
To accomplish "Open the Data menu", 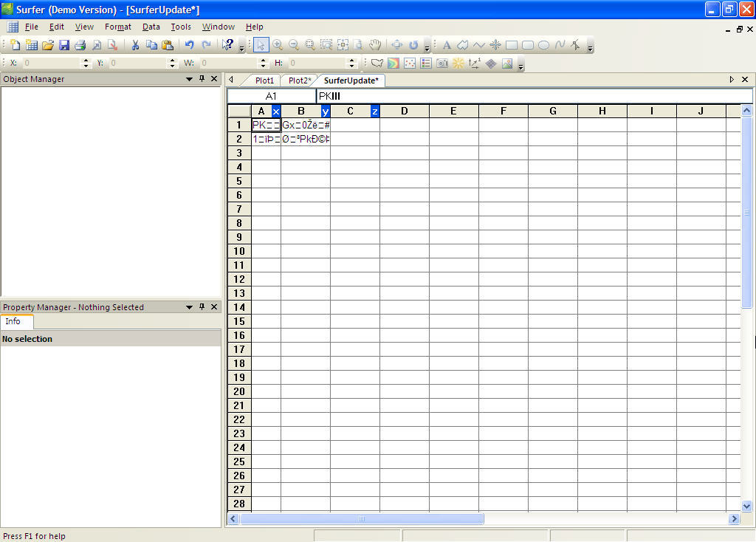I will point(151,27).
